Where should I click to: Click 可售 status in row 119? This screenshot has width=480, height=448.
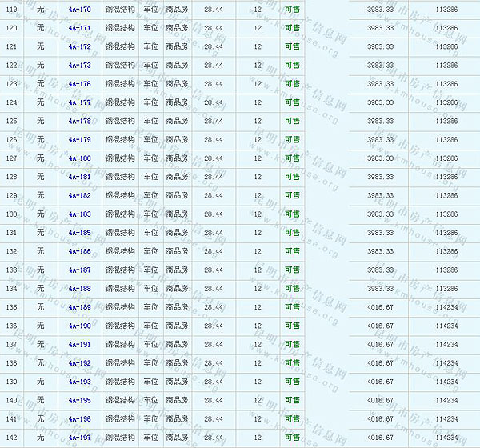[x=293, y=10]
